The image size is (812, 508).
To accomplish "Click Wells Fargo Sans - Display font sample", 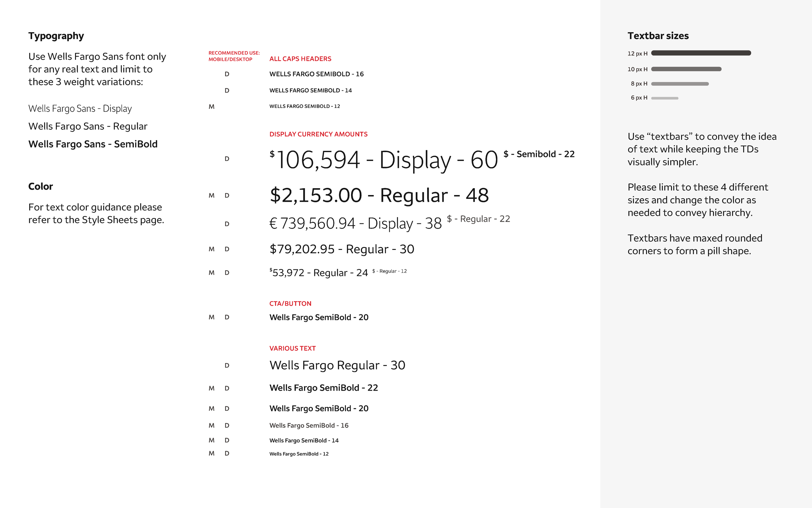I will tap(80, 109).
